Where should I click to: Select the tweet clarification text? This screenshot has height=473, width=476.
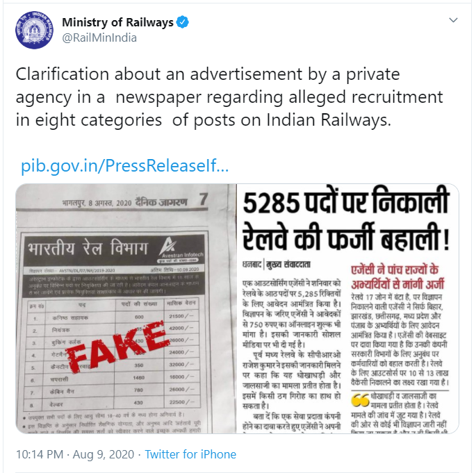click(229, 97)
